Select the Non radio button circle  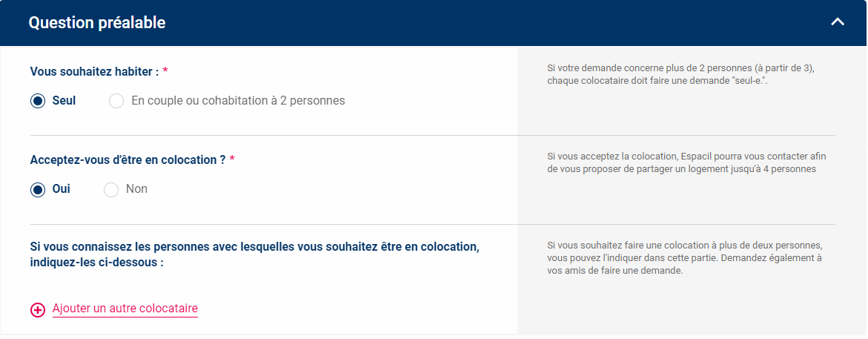click(111, 189)
